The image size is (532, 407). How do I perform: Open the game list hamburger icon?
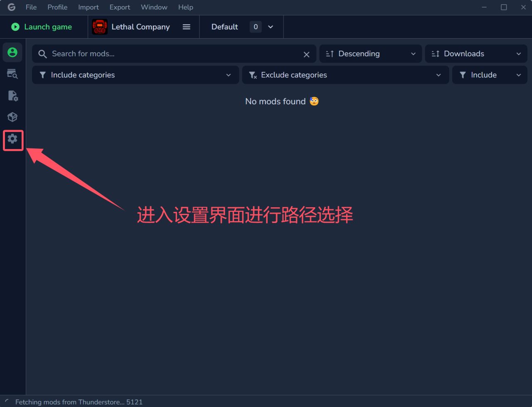pyautogui.click(x=187, y=27)
